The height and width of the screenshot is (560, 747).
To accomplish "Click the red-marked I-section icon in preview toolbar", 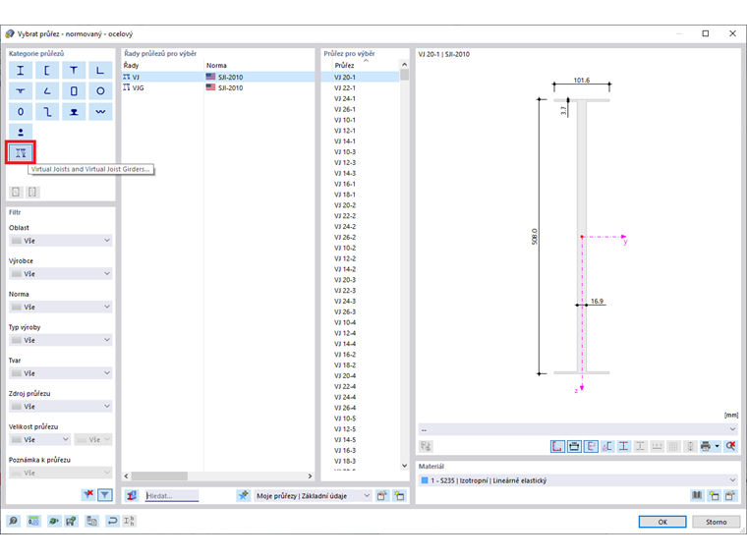I will click(623, 446).
